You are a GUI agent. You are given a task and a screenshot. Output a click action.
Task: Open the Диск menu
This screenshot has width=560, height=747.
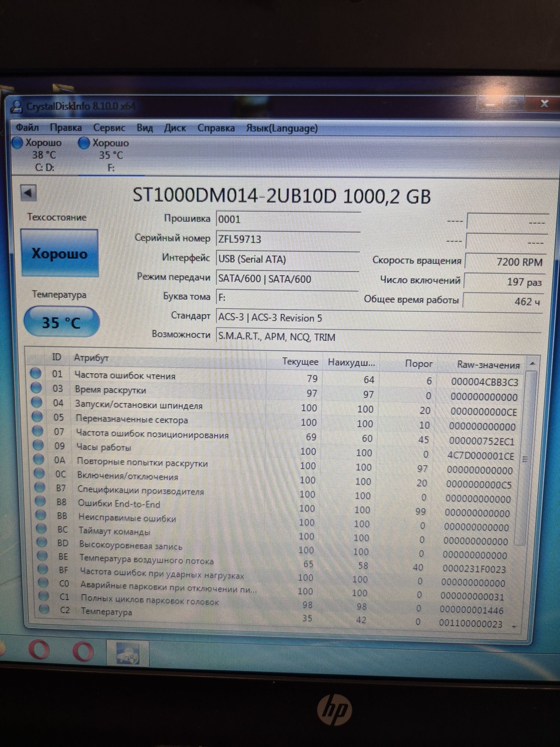pyautogui.click(x=175, y=128)
